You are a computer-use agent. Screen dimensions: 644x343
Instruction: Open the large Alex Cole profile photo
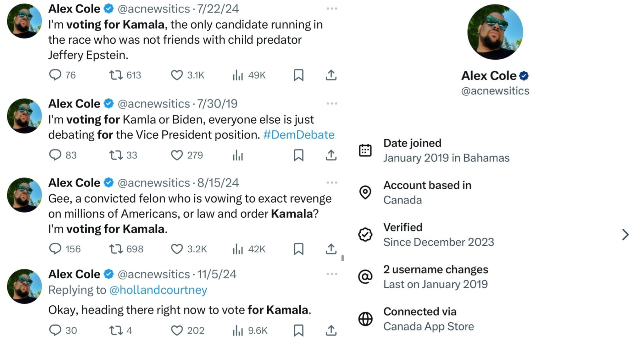[495, 32]
